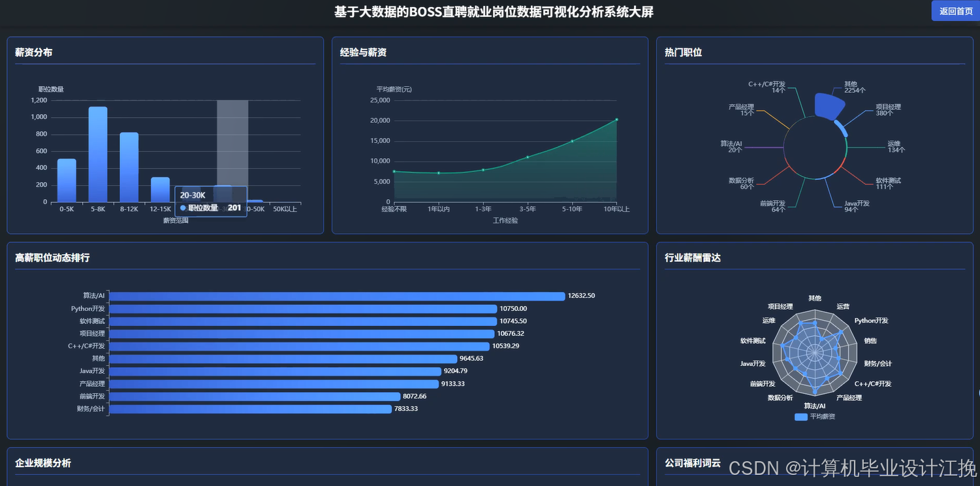
Task: Click the large 其他 pie slice
Action: pyautogui.click(x=828, y=107)
